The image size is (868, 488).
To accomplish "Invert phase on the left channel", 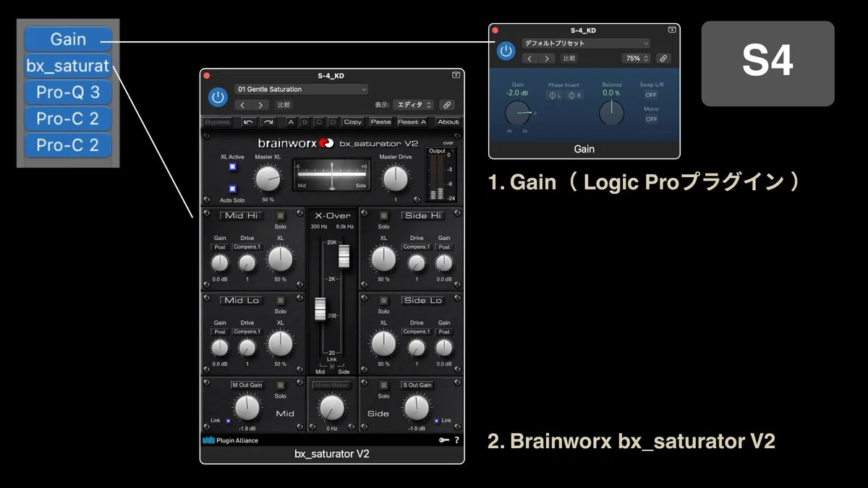I will coord(555,95).
